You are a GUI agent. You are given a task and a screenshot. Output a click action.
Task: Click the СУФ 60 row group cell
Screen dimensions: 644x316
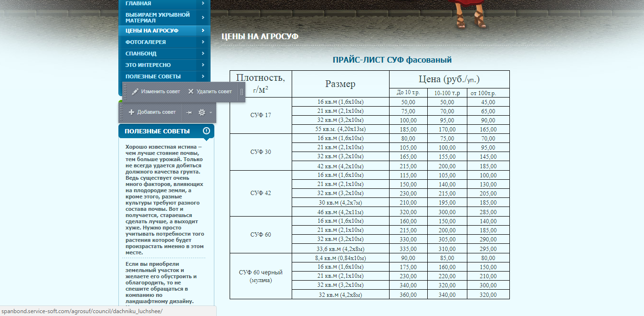[x=261, y=235]
